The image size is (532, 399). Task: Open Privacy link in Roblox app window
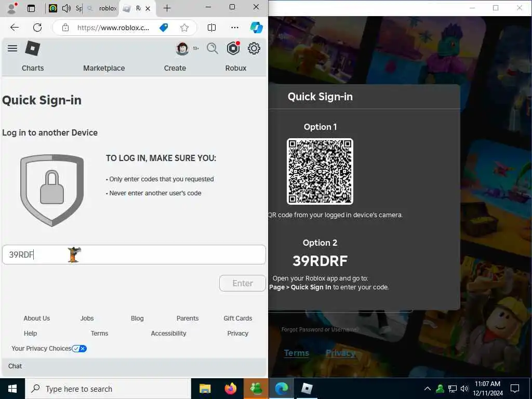(x=340, y=353)
